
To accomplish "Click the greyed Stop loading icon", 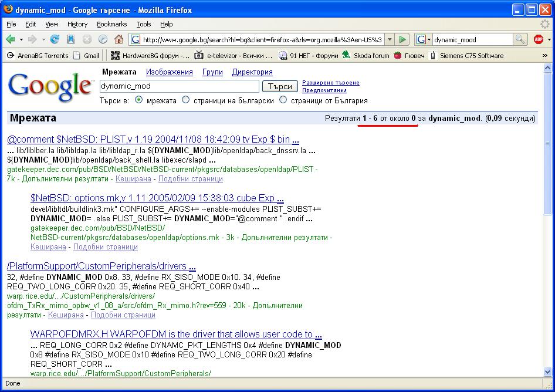I will (x=87, y=39).
